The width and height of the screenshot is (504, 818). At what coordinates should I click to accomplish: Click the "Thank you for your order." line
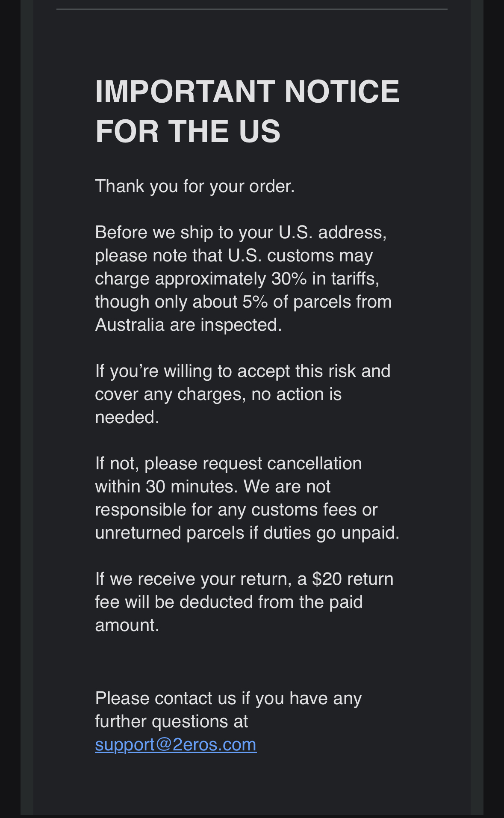click(x=195, y=187)
